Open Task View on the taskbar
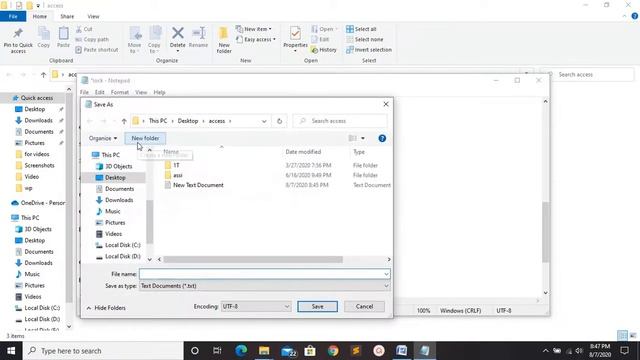Viewport: 640px width, 360px height. click(x=217, y=351)
